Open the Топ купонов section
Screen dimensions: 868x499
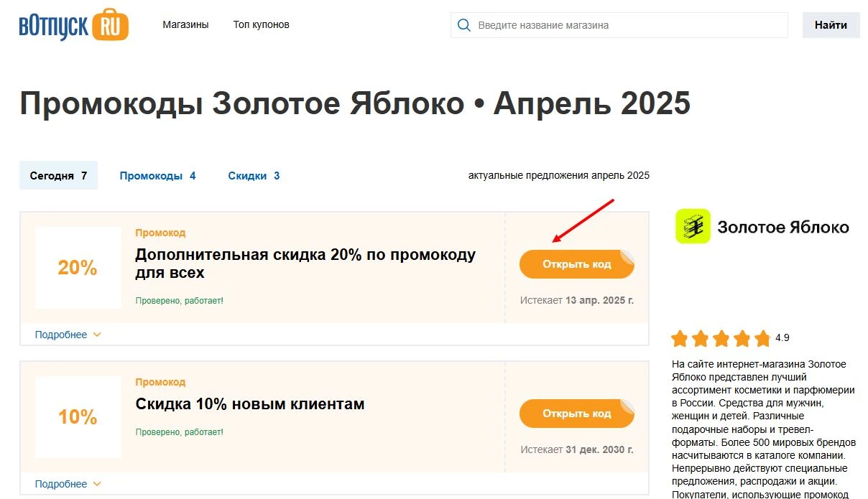tap(260, 24)
